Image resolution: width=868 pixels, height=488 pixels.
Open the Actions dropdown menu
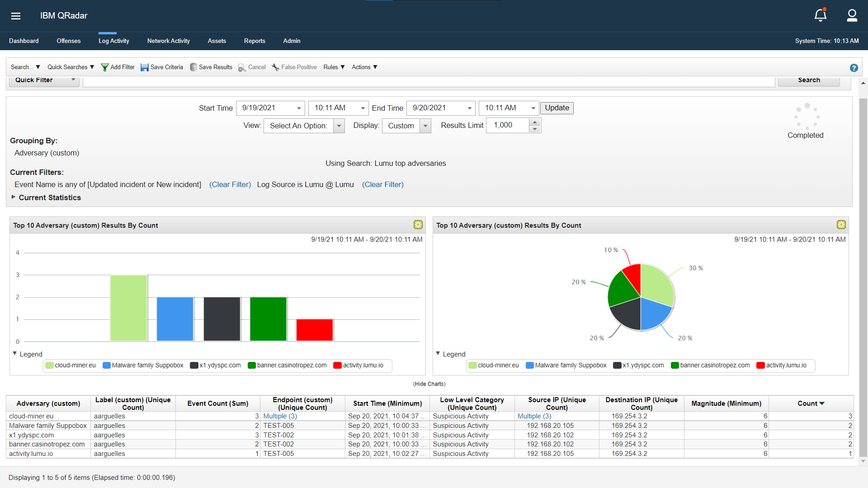(364, 67)
